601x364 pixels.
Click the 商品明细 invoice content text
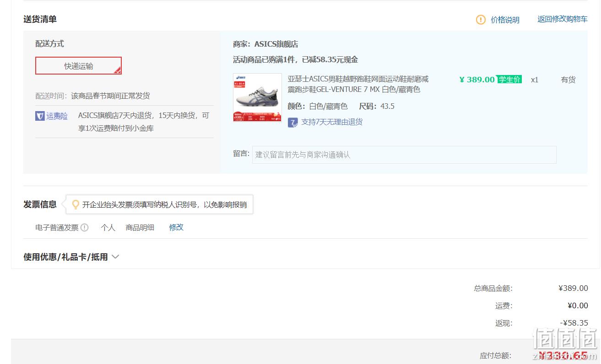(x=140, y=227)
